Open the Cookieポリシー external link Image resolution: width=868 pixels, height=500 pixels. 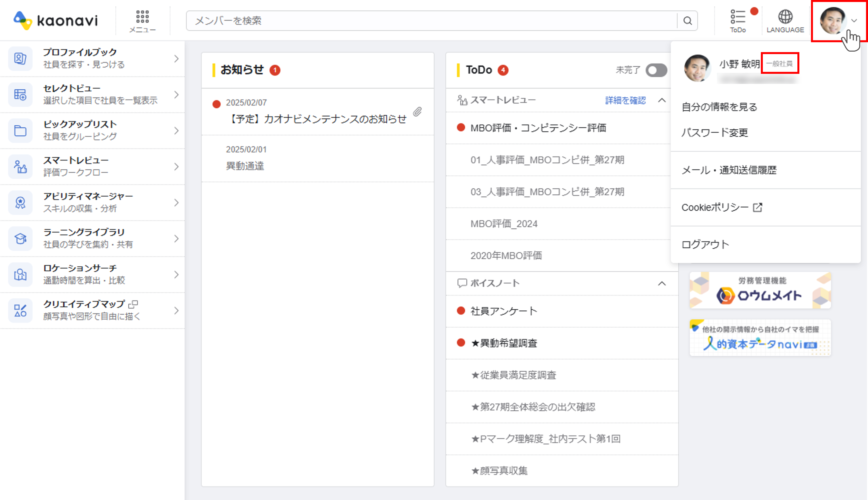721,207
